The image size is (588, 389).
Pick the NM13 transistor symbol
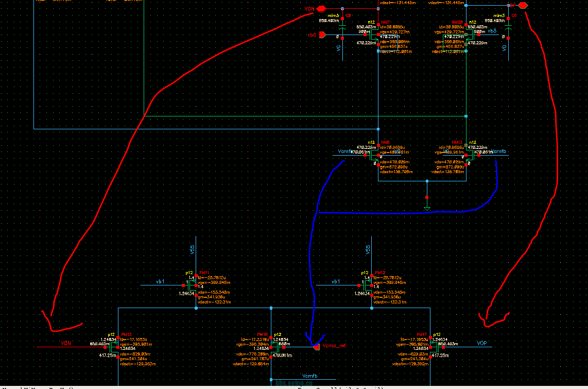pyautogui.click(x=469, y=155)
